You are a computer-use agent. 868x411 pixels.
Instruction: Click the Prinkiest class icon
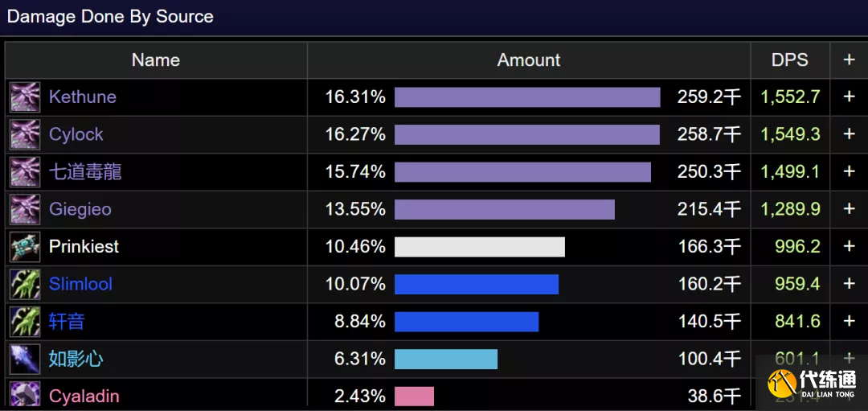25,246
